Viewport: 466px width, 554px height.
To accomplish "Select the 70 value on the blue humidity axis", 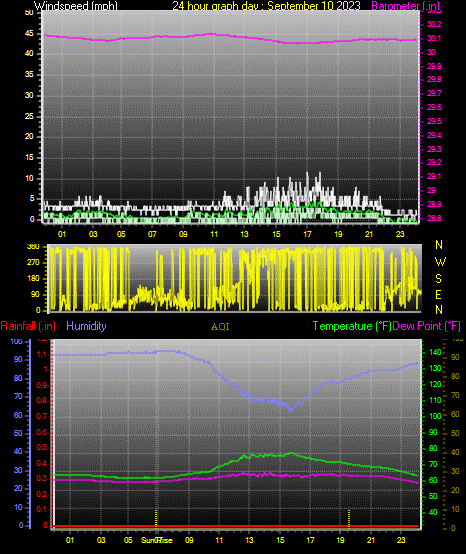I will [x=18, y=396].
